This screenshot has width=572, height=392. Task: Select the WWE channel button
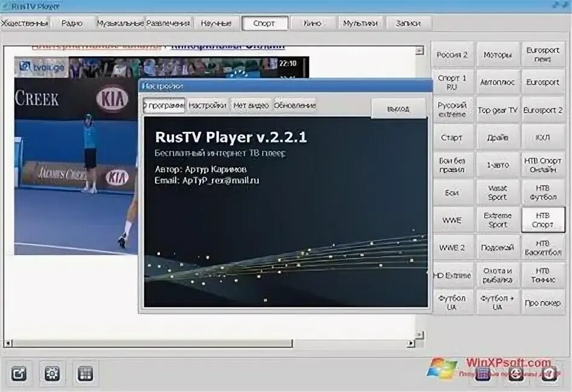(x=453, y=220)
